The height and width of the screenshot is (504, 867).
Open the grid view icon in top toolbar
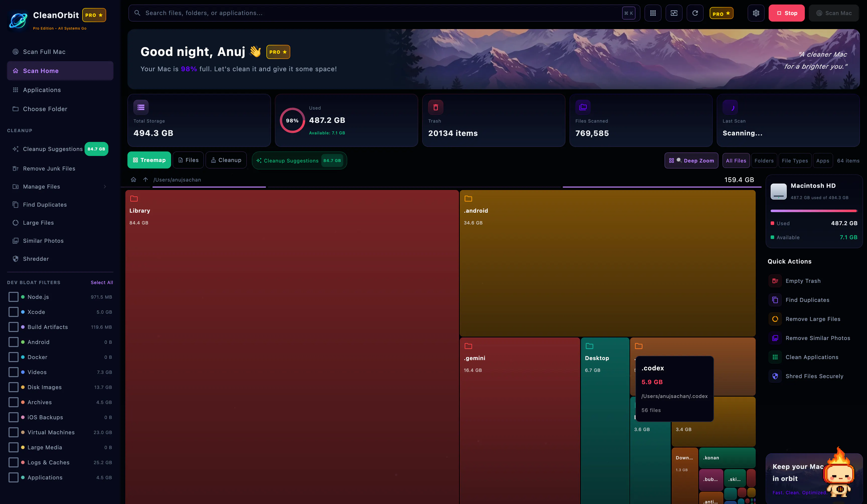653,13
